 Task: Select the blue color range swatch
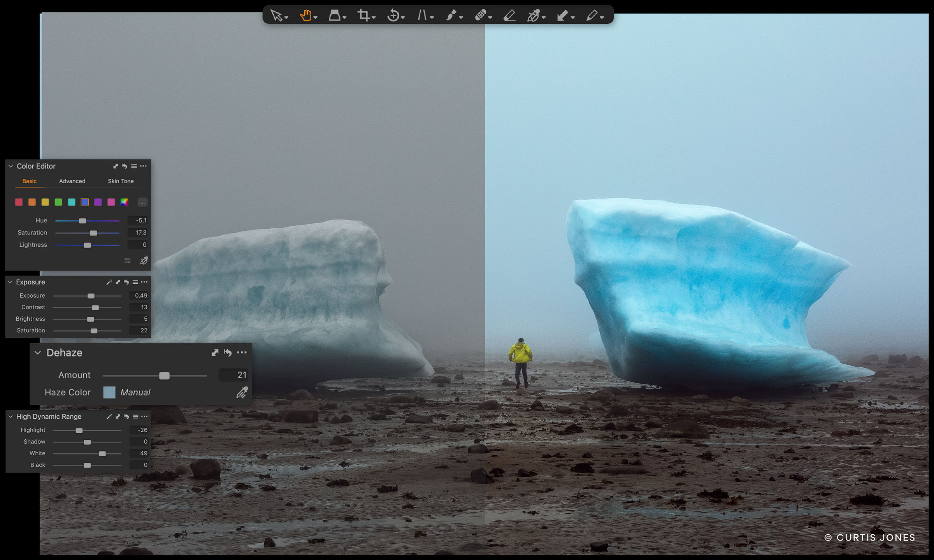coord(85,202)
